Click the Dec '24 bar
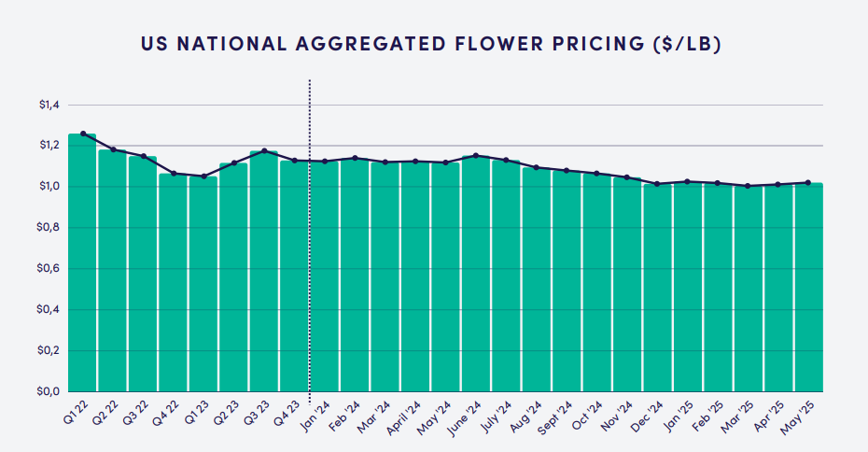The height and width of the screenshot is (452, 868). pyautogui.click(x=657, y=290)
